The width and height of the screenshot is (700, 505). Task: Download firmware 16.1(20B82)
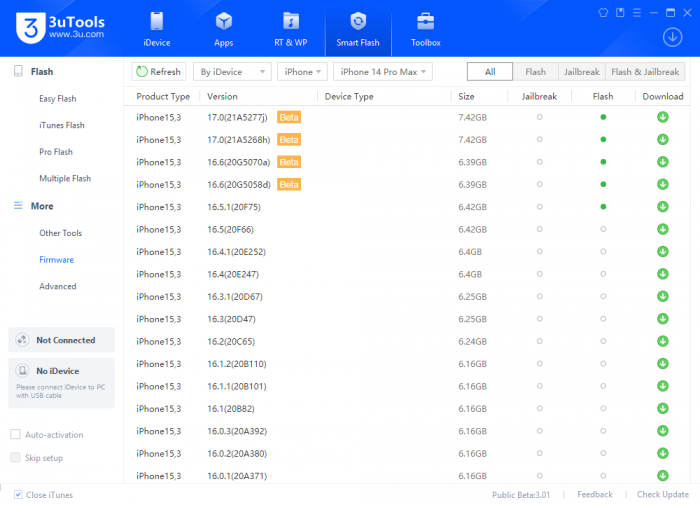pyautogui.click(x=662, y=408)
